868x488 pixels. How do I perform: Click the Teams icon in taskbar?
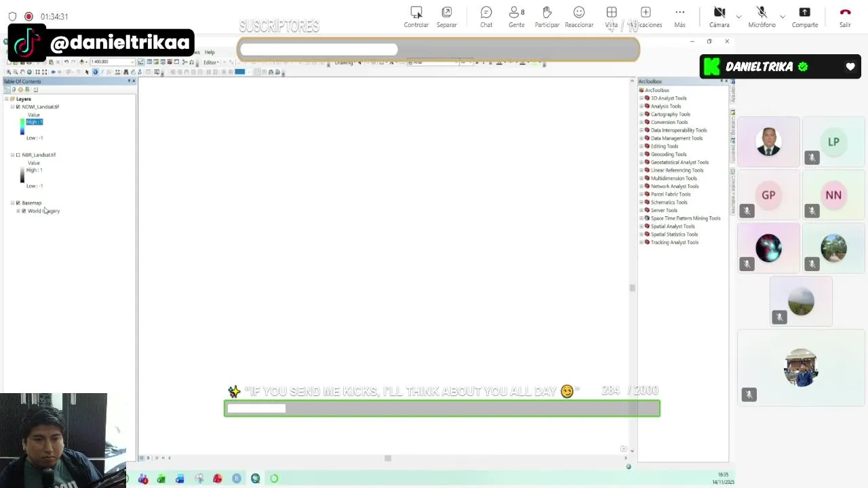143,479
